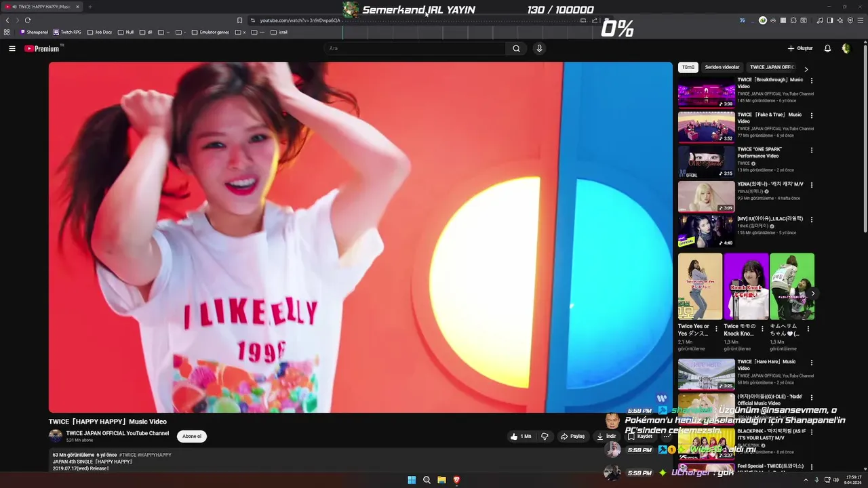Open Twice Yes or Yes short
Viewport: 868px width, 488px height.
pos(700,287)
